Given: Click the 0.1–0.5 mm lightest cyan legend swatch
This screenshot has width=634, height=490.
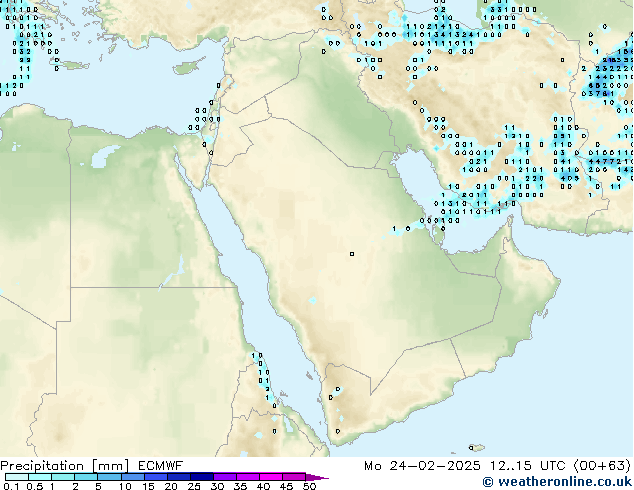Looking at the screenshot, I should (x=17, y=477).
